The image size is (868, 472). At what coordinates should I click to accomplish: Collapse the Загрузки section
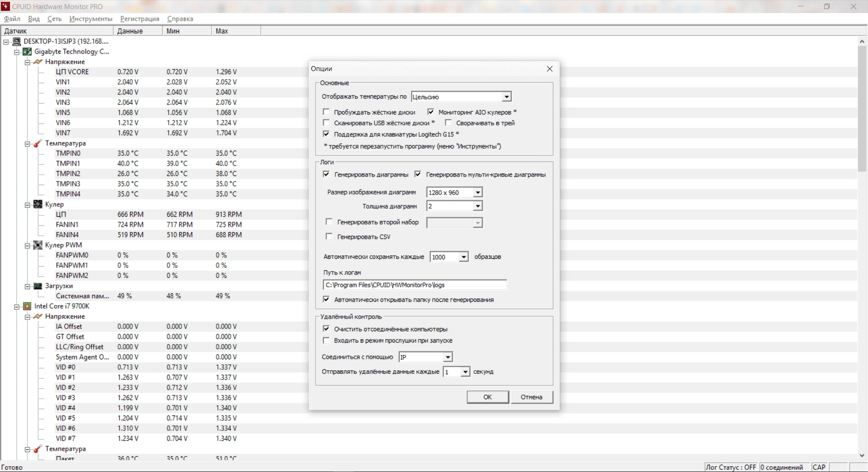(x=28, y=286)
